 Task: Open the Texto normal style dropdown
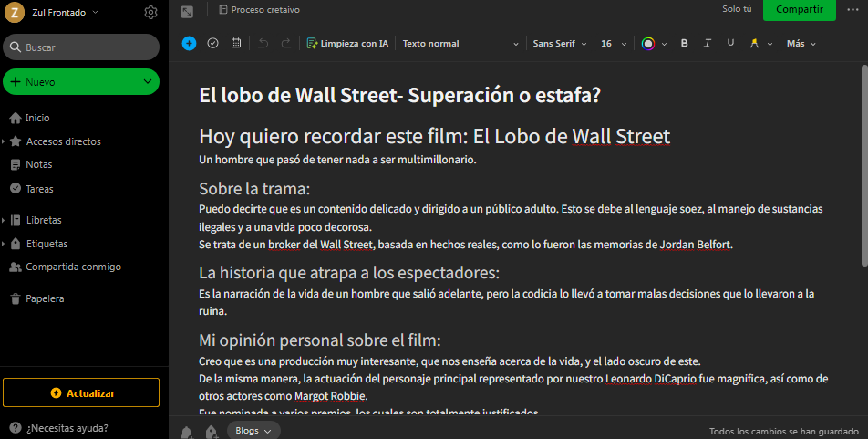(460, 43)
